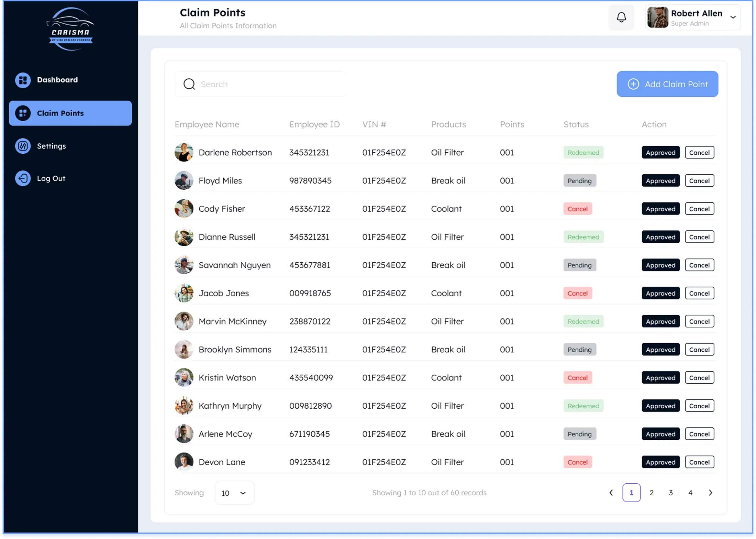
Task: Expand the Robert Allen account dropdown
Action: tap(733, 17)
